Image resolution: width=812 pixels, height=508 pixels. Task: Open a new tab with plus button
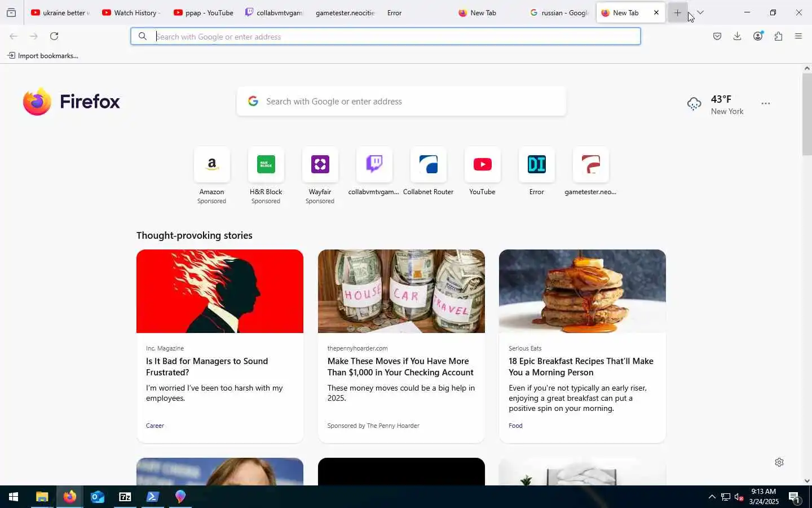pos(678,12)
